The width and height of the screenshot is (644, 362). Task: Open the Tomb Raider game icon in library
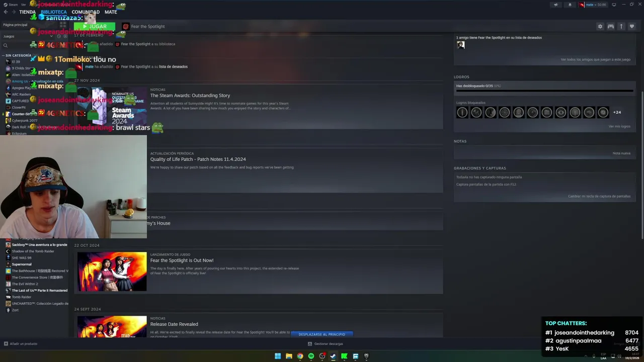(8, 297)
